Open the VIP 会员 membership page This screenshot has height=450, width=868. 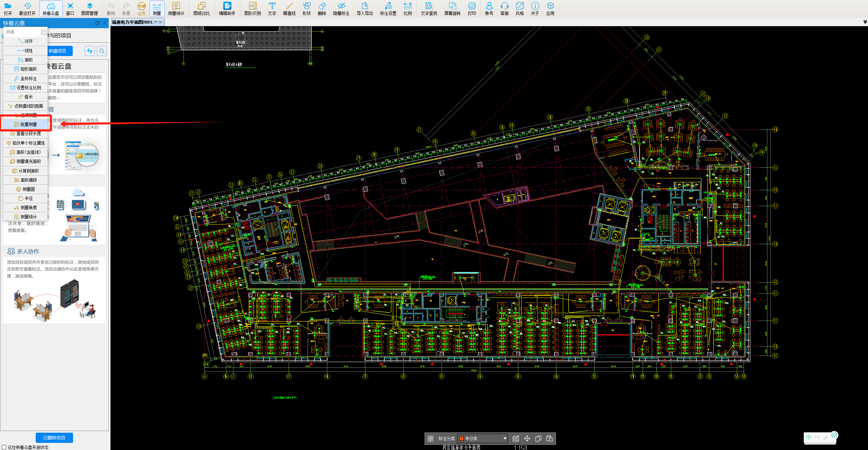141,9
